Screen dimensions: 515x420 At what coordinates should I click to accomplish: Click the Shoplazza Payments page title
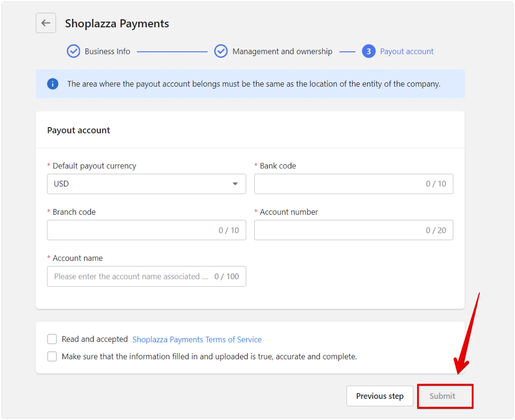[117, 23]
